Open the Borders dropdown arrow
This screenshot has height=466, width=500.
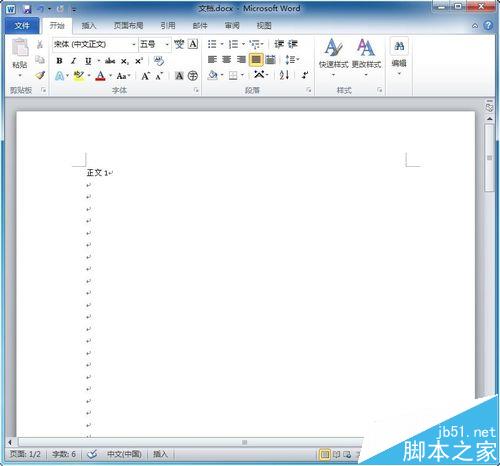[x=242, y=76]
